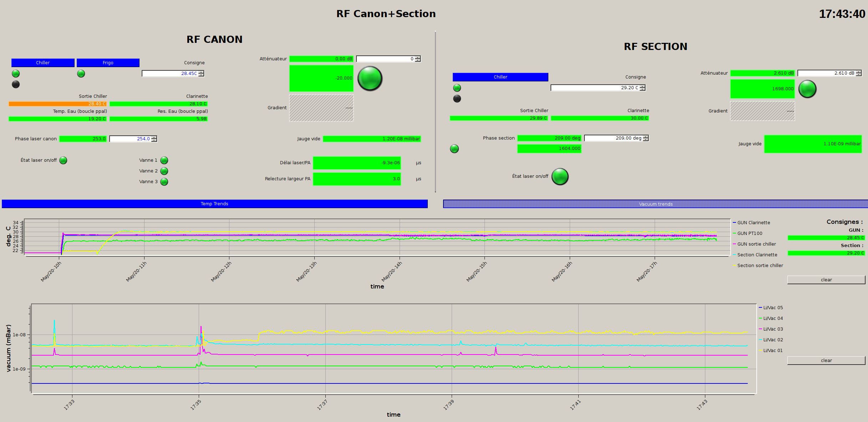Click the large RF Canon attenuator status LED
The image size is (868, 422).
point(370,78)
